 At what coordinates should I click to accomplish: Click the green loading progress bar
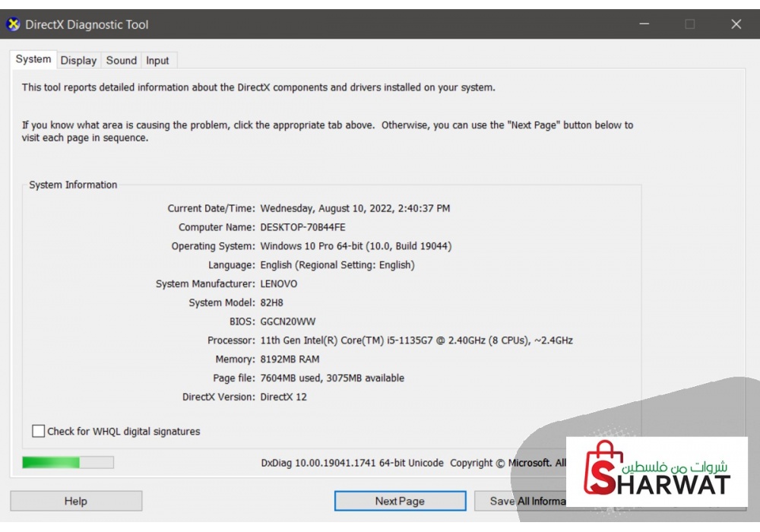pyautogui.click(x=67, y=462)
